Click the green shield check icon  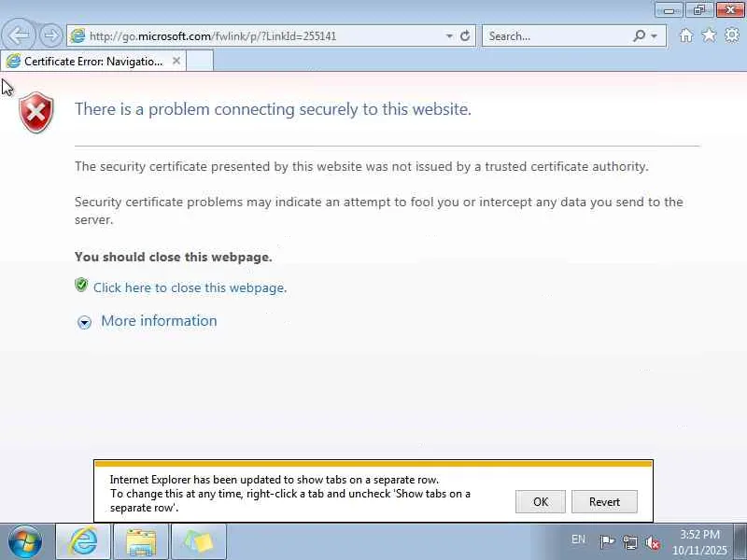(81, 285)
